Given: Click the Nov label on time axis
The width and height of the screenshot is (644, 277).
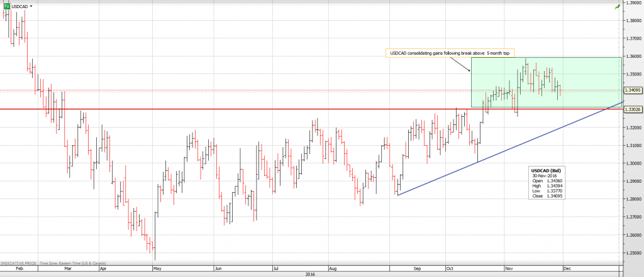Looking at the screenshot, I should pyautogui.click(x=509, y=268).
